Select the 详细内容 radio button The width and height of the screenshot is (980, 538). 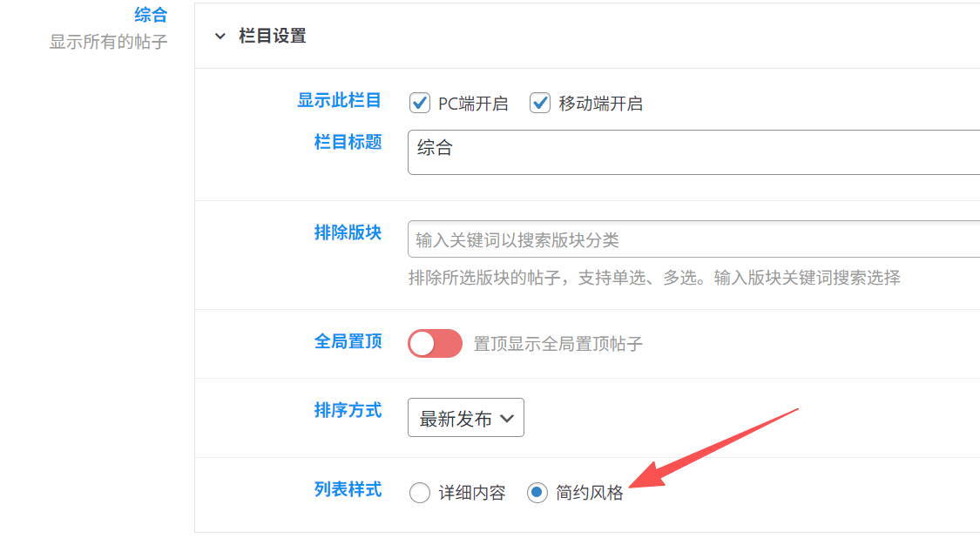pos(420,493)
